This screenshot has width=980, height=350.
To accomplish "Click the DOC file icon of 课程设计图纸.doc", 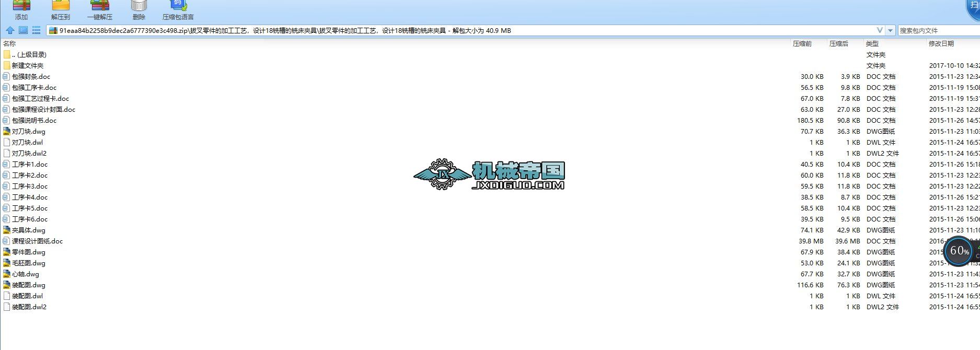I will (x=7, y=241).
